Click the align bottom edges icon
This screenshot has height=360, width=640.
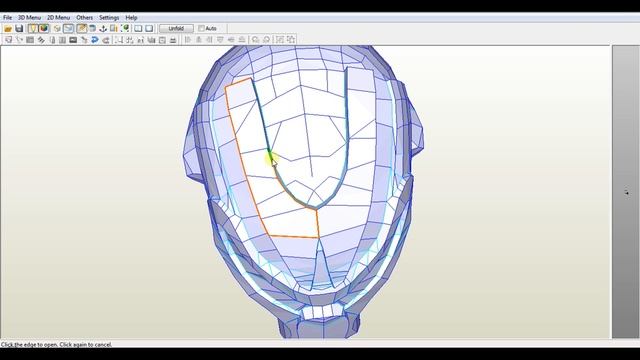point(242,40)
